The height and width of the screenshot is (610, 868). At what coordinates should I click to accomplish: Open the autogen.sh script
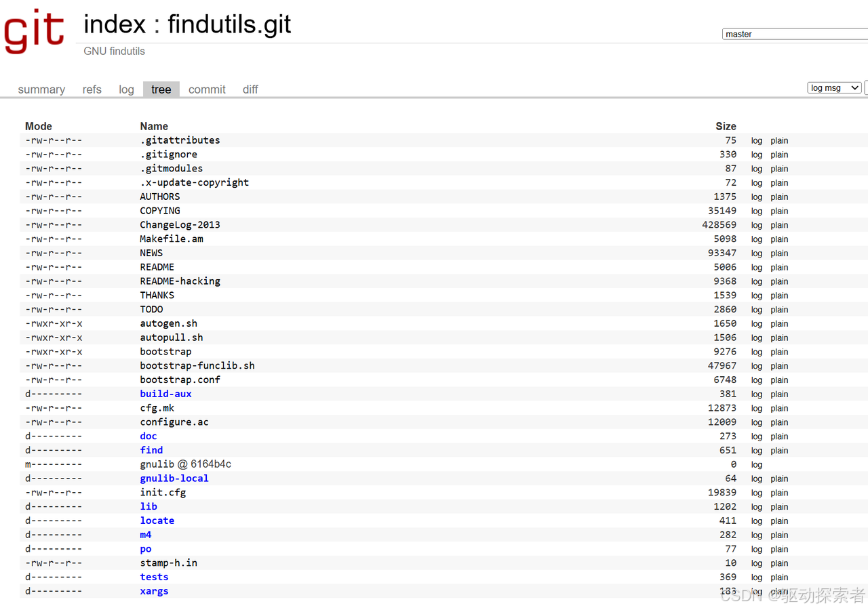169,323
